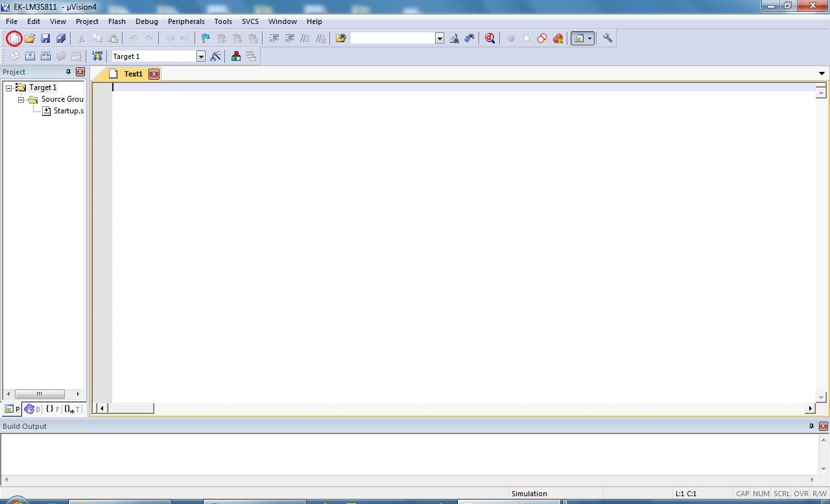Click the Project panel horizontal scrollbar thumb
Image resolution: width=830 pixels, height=504 pixels.
(40, 394)
